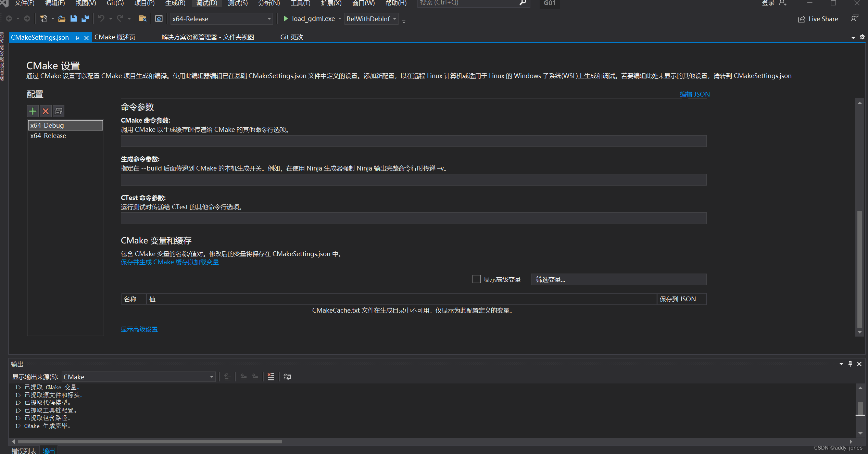This screenshot has width=868, height=454.
Task: Pin the Output panel
Action: pos(850,364)
